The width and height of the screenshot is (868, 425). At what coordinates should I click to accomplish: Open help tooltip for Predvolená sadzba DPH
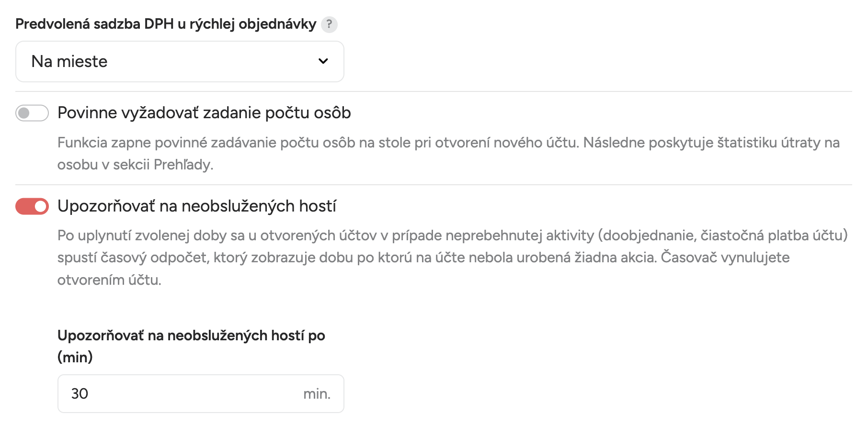point(329,24)
